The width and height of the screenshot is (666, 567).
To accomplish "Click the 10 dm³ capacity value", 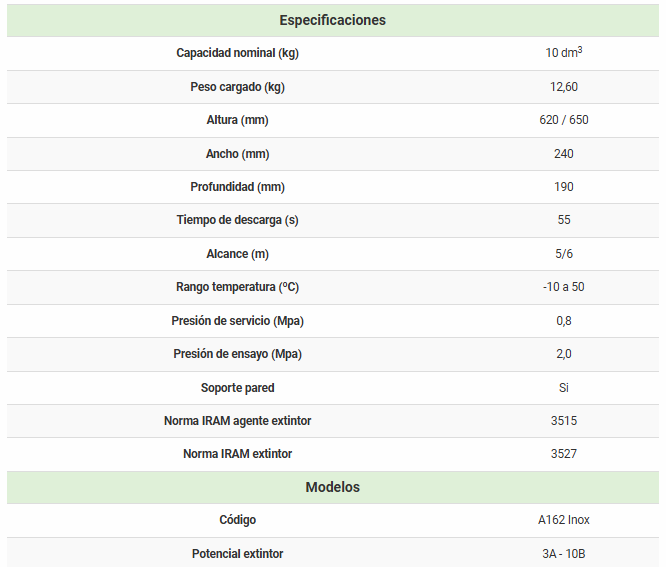I will tap(563, 53).
